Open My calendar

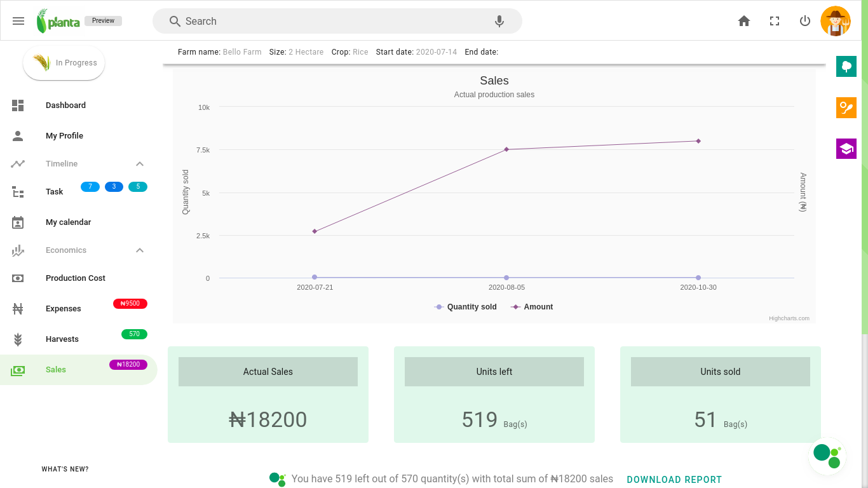68,222
